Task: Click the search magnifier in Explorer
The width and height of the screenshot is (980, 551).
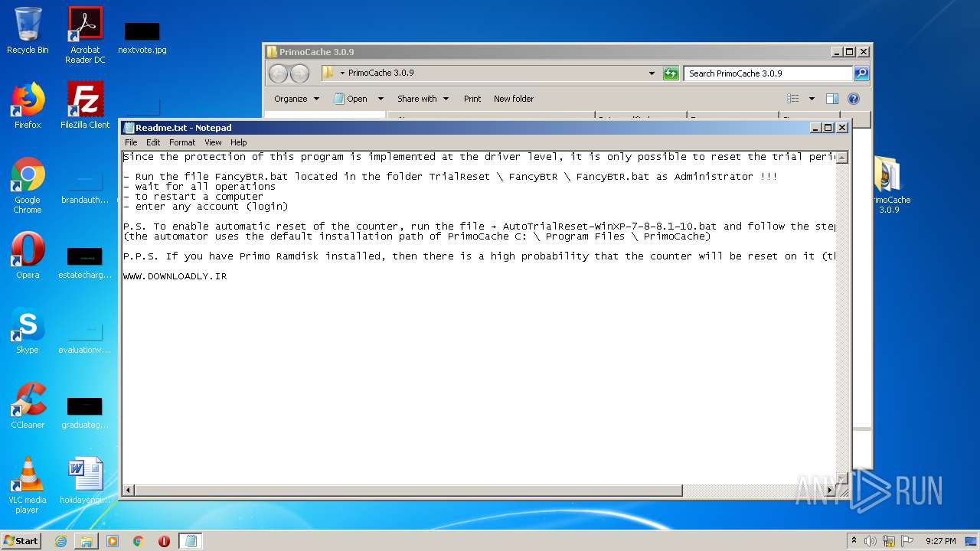Action: [861, 73]
